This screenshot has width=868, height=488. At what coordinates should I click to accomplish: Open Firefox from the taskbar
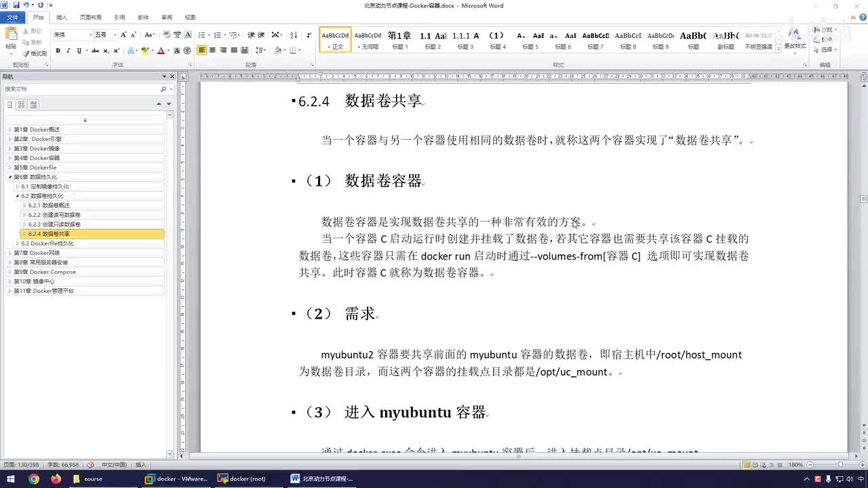pos(56,479)
